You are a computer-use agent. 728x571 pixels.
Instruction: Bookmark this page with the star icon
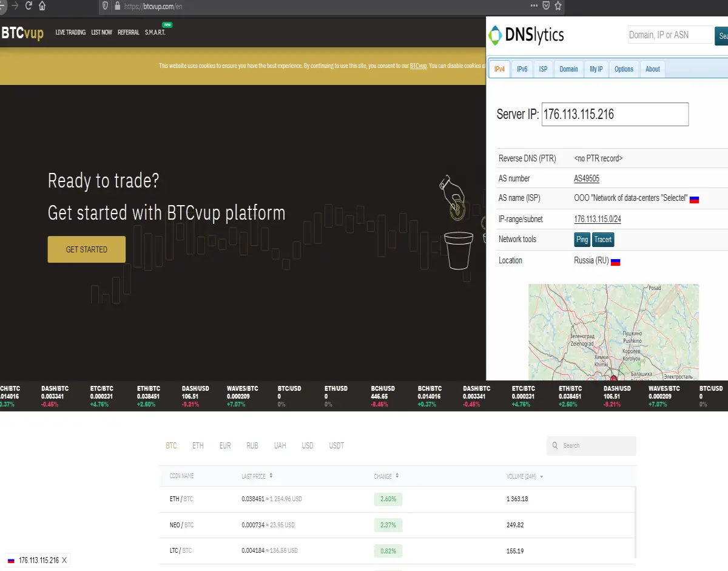click(558, 5)
